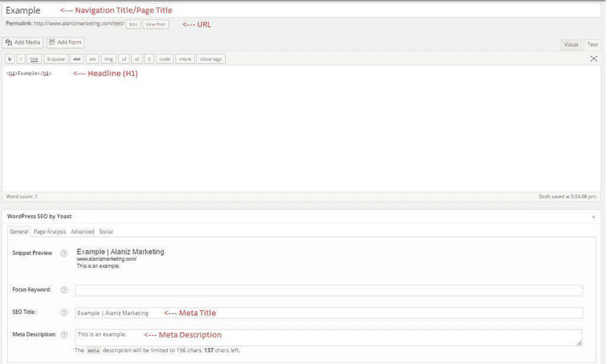Toggle distraction-free fullscreen editor icon
The width and height of the screenshot is (607, 364).
tap(594, 59)
